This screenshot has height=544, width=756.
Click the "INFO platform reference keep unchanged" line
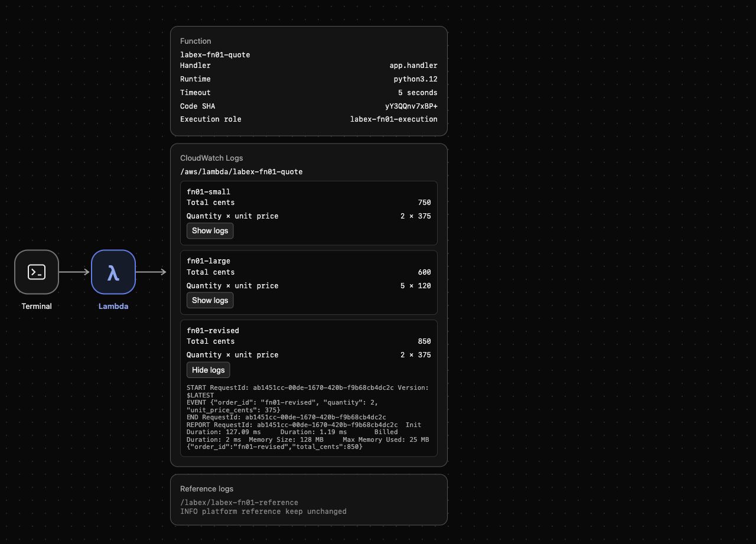click(x=263, y=512)
